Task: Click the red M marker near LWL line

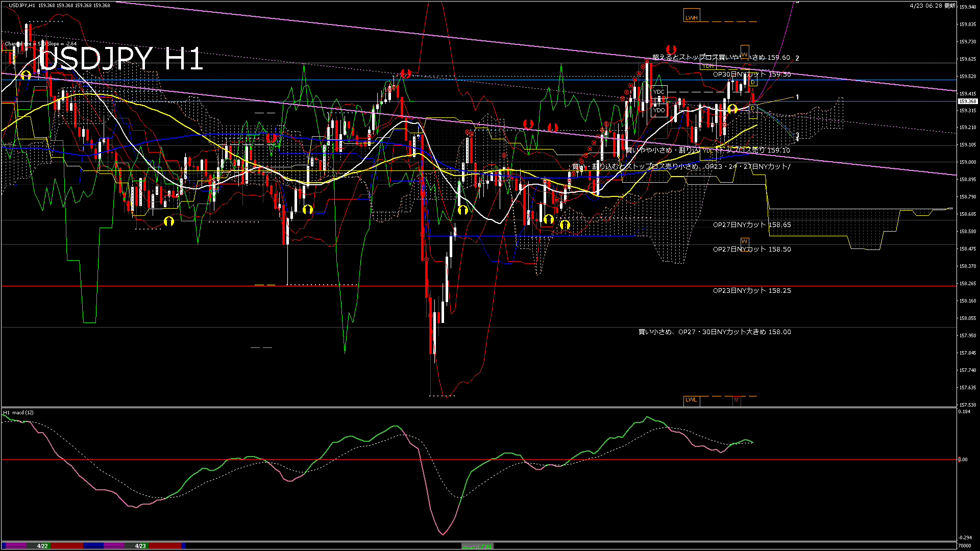Action: (x=736, y=400)
